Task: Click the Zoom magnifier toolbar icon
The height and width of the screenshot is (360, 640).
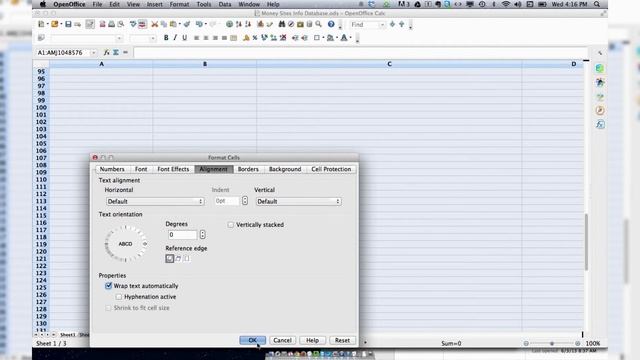Action: point(318,24)
